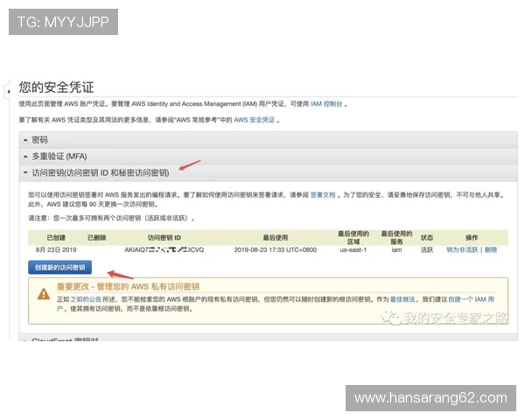Expand the 多重验证 (MFA) section

pos(268,157)
